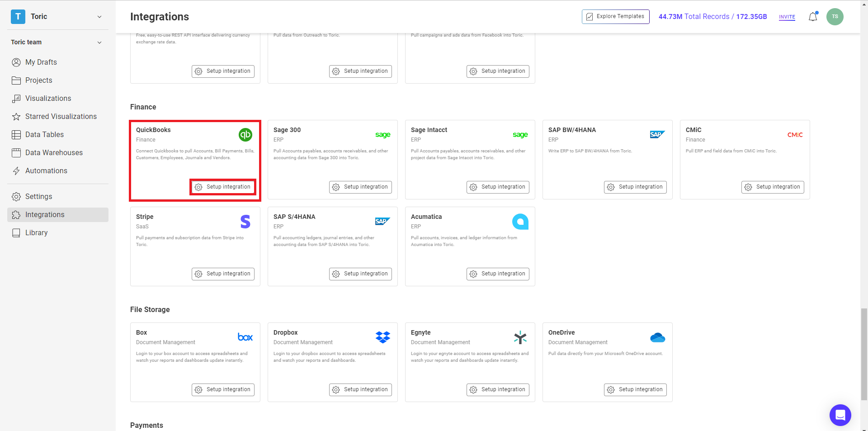Setup integration for QuickBooks

(223, 187)
